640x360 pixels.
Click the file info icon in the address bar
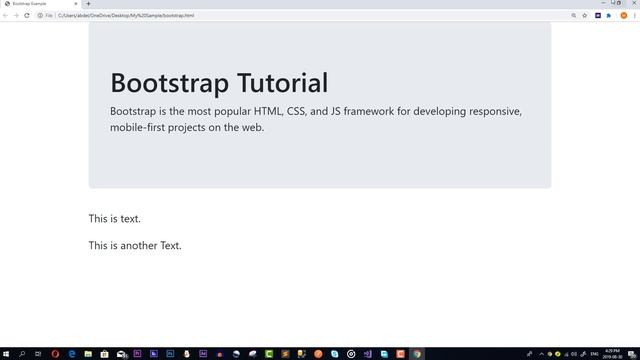tap(40, 16)
